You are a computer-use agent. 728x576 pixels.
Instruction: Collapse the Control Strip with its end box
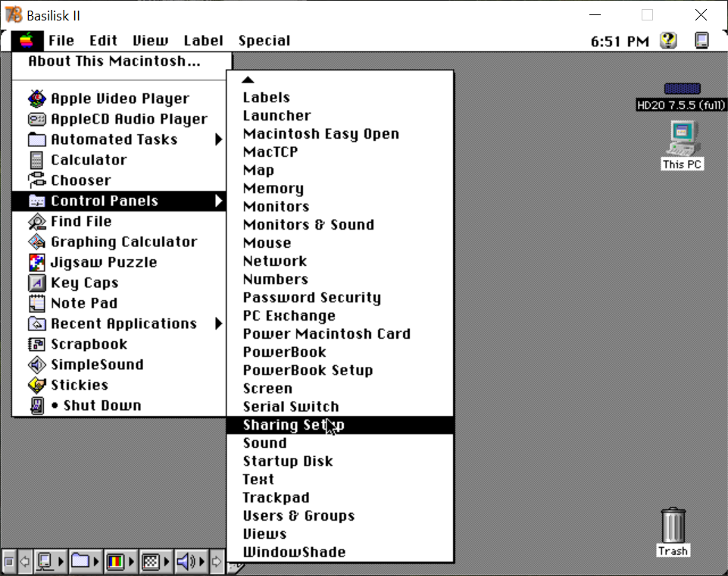pyautogui.click(x=8, y=562)
